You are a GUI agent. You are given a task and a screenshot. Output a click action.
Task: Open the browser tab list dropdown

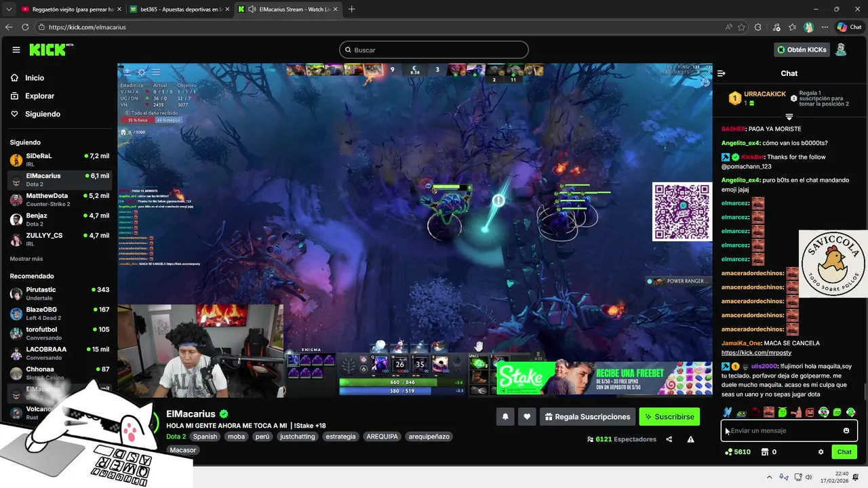[x=8, y=9]
